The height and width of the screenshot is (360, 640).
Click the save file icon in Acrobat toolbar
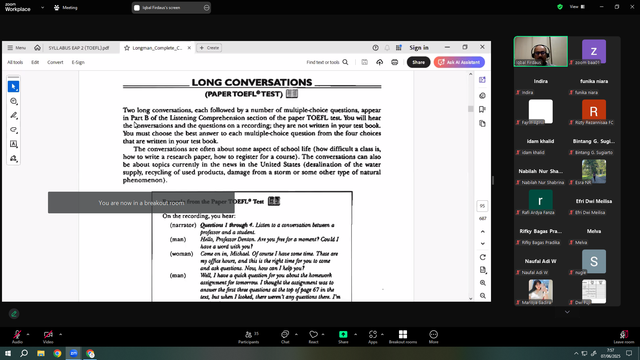click(364, 62)
